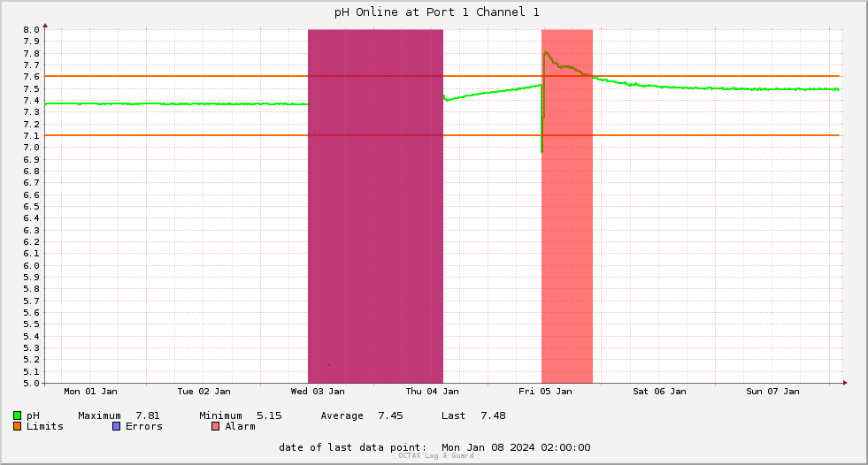Click the Alarm legend label
The height and width of the screenshot is (465, 868).
pos(241,426)
